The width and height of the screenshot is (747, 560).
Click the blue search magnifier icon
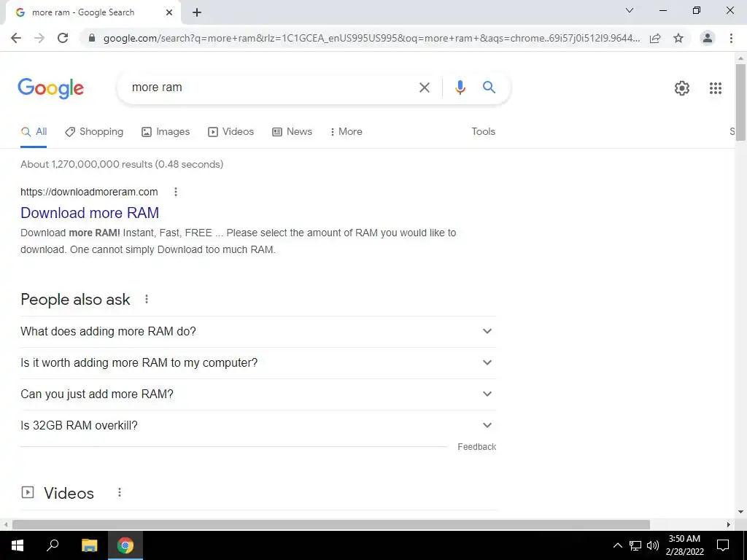click(489, 87)
